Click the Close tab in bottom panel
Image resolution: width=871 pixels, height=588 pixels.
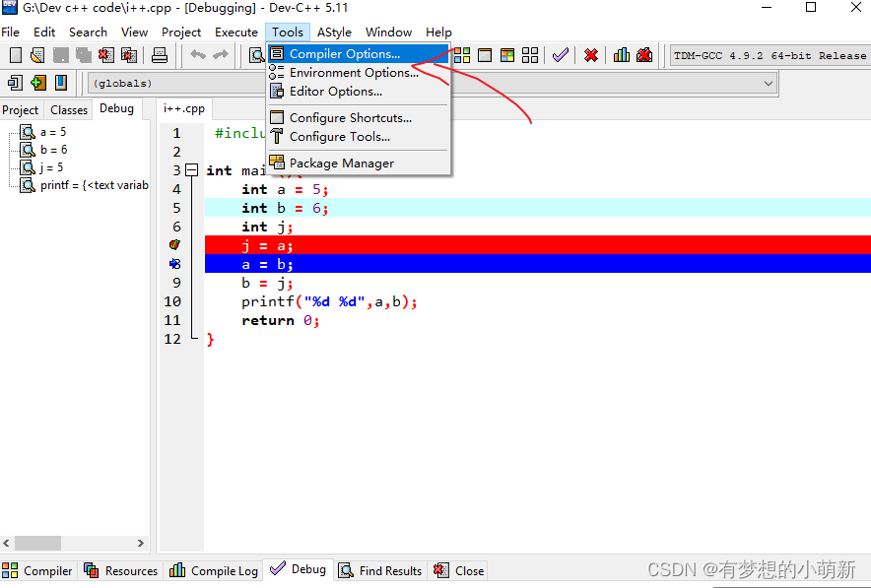coord(459,571)
